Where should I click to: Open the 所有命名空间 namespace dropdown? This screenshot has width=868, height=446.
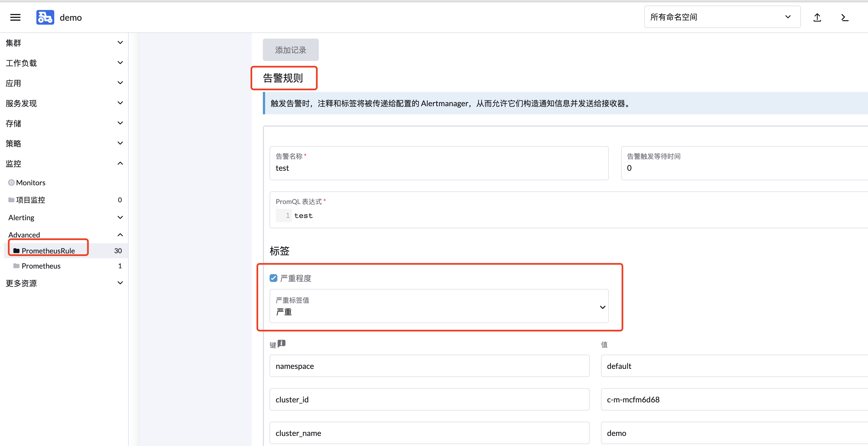[722, 16]
